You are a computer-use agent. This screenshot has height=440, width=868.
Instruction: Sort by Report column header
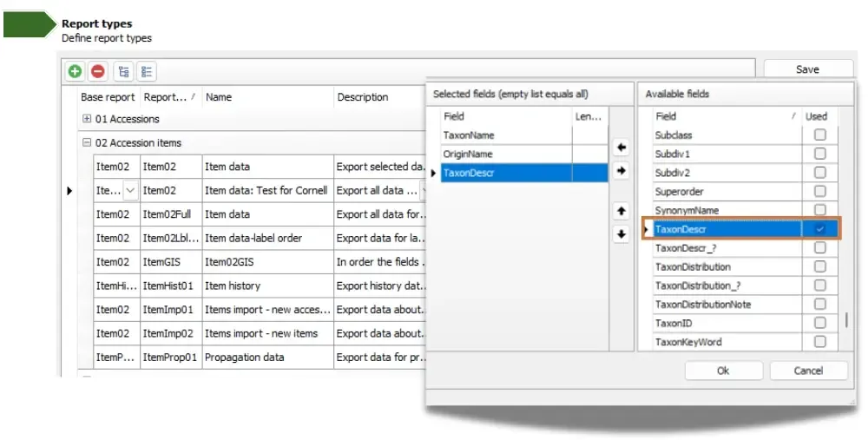pos(169,97)
